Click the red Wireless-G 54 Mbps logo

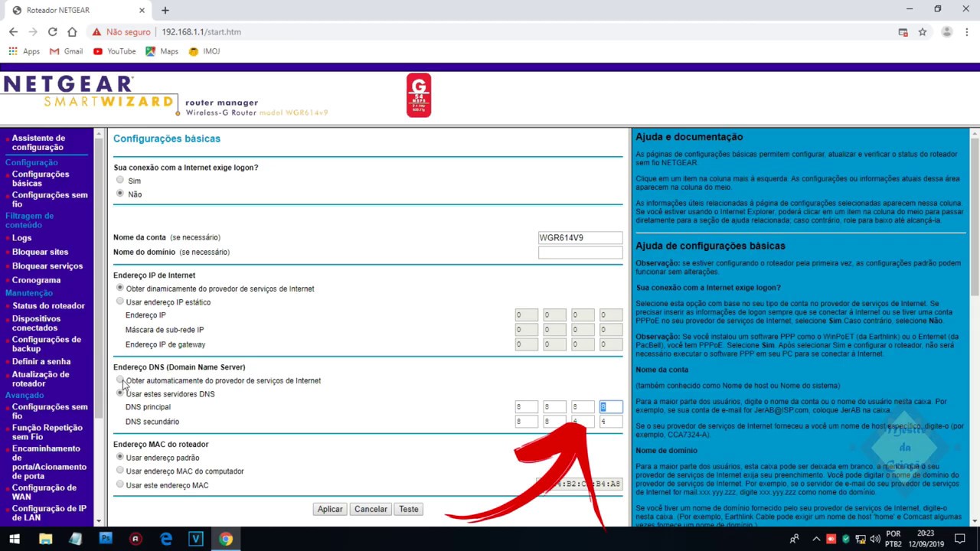pyautogui.click(x=419, y=96)
